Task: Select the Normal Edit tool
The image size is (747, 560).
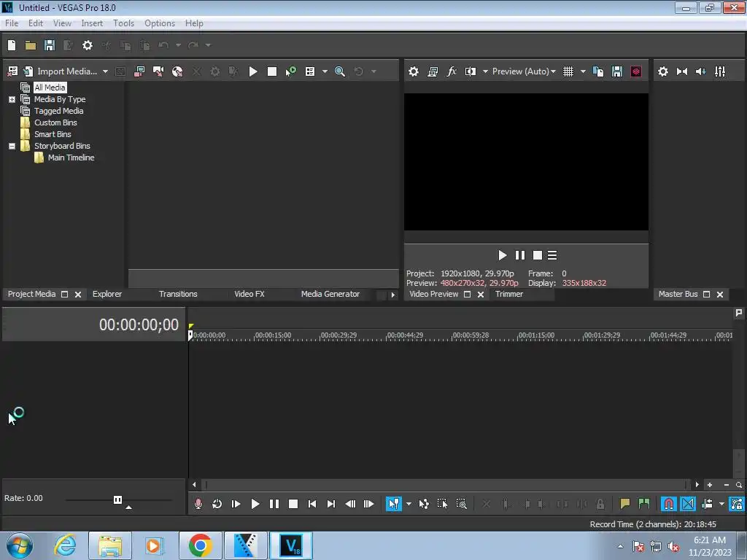Action: tap(393, 504)
